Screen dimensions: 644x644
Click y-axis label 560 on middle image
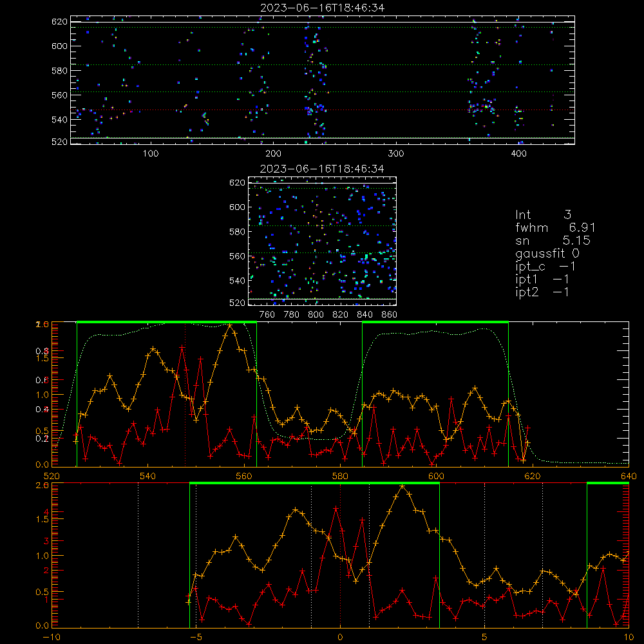pos(237,256)
